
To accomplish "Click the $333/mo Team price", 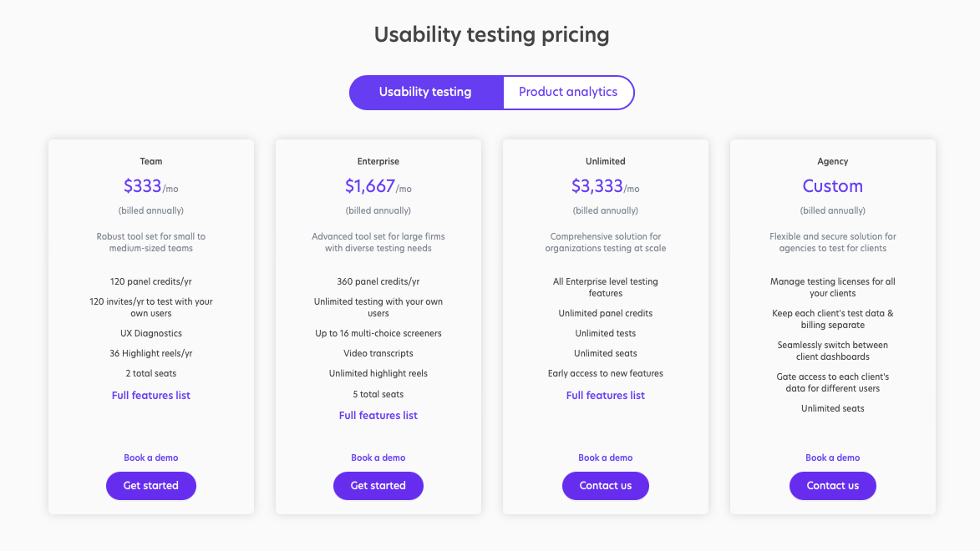I will [151, 186].
